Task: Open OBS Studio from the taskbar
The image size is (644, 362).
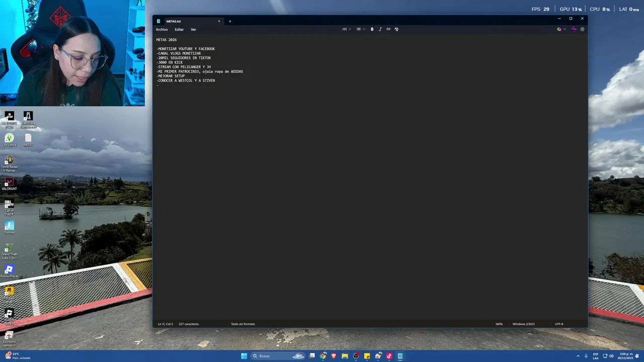Action: click(356, 356)
